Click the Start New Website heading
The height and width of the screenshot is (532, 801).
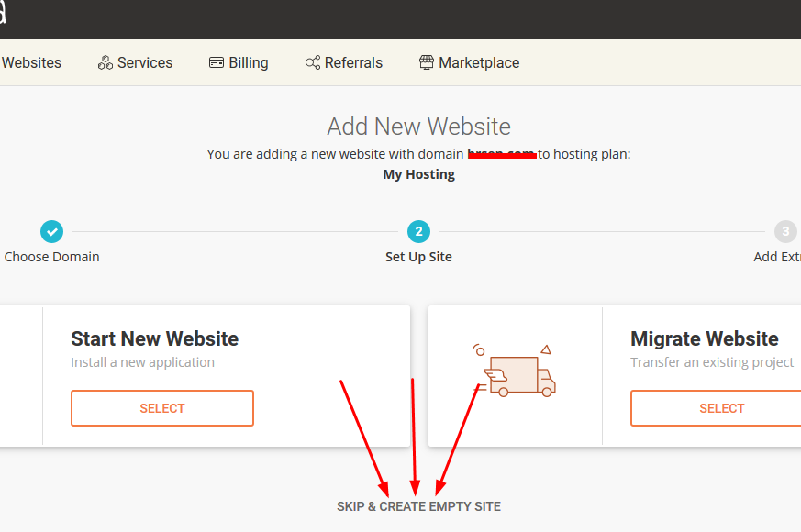(x=154, y=338)
